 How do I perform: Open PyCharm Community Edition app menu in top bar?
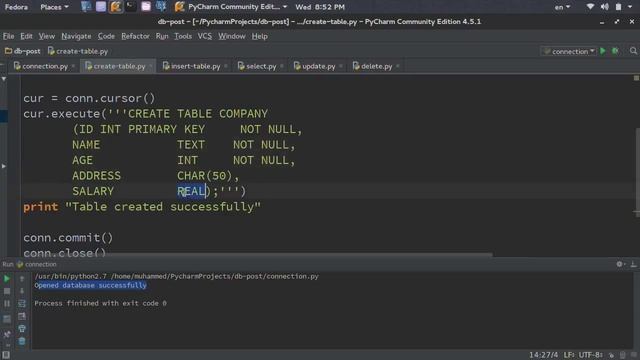point(231,7)
